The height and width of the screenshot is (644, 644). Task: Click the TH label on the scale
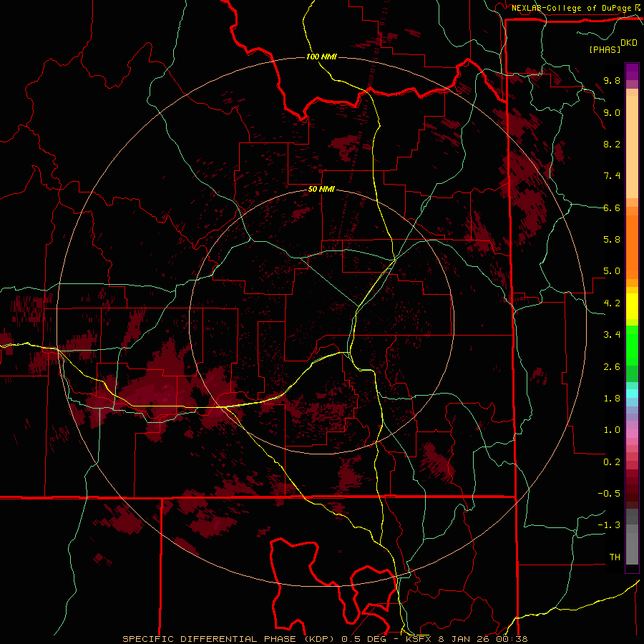(615, 557)
